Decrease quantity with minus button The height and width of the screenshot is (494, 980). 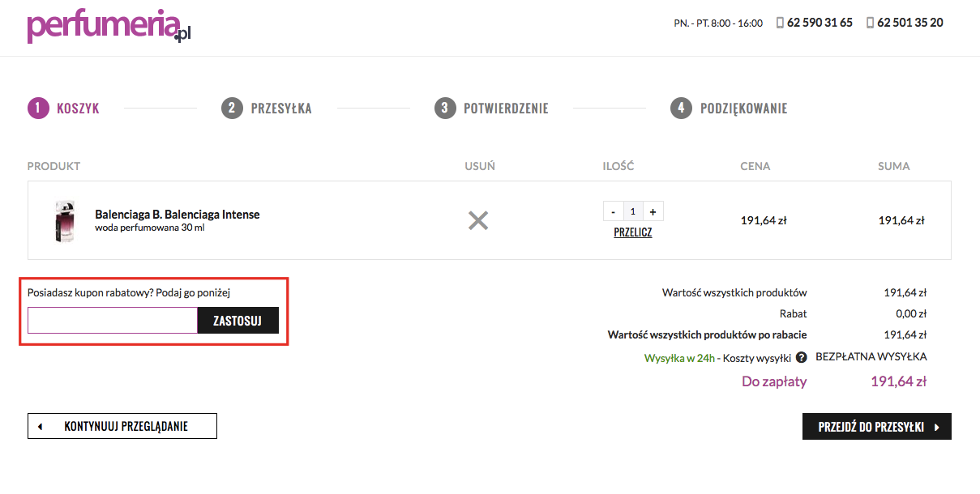(613, 212)
